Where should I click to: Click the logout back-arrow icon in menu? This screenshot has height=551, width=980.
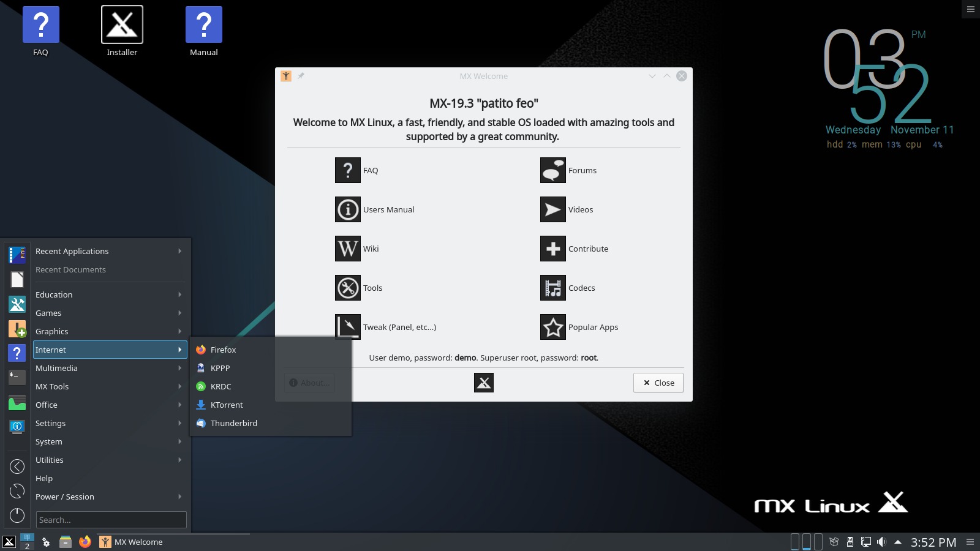pyautogui.click(x=17, y=467)
